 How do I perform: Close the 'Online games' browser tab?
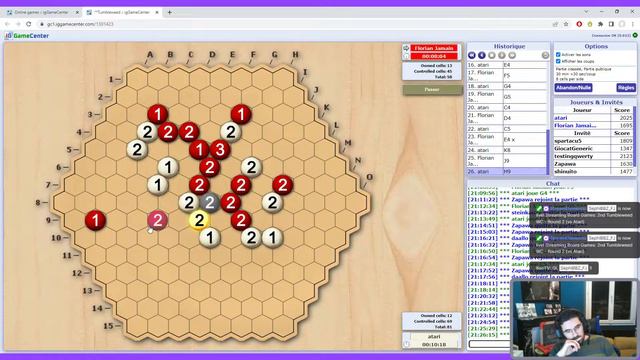point(77,13)
